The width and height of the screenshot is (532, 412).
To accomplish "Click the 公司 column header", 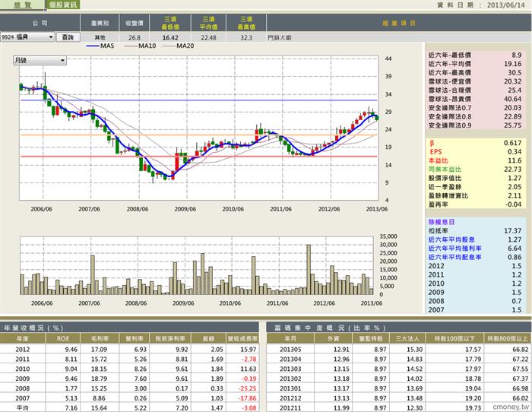I will click(x=40, y=23).
